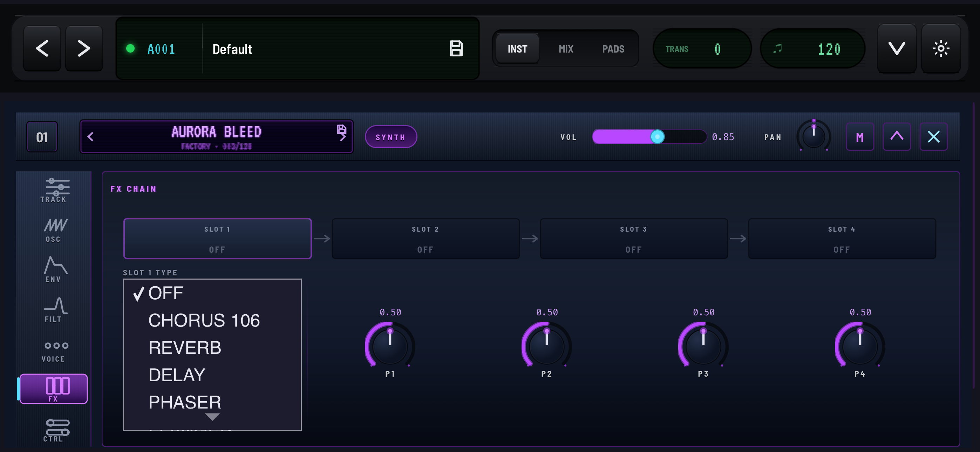Switch to INST tab
The height and width of the screenshot is (452, 980).
tap(517, 49)
